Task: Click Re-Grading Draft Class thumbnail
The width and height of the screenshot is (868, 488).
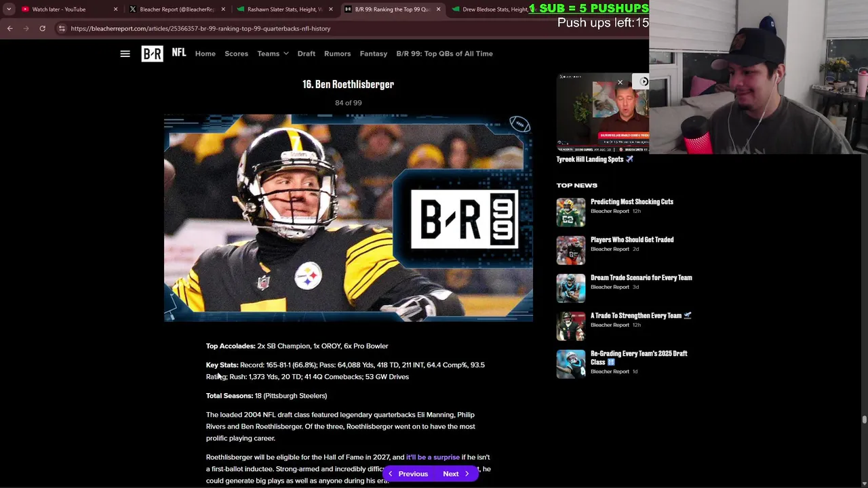Action: pos(571,364)
